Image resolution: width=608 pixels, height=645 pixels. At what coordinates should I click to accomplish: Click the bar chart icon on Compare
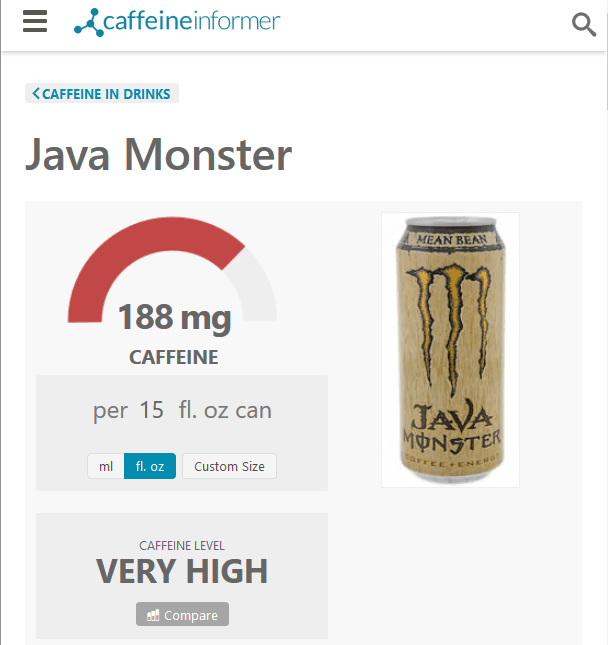coord(153,615)
